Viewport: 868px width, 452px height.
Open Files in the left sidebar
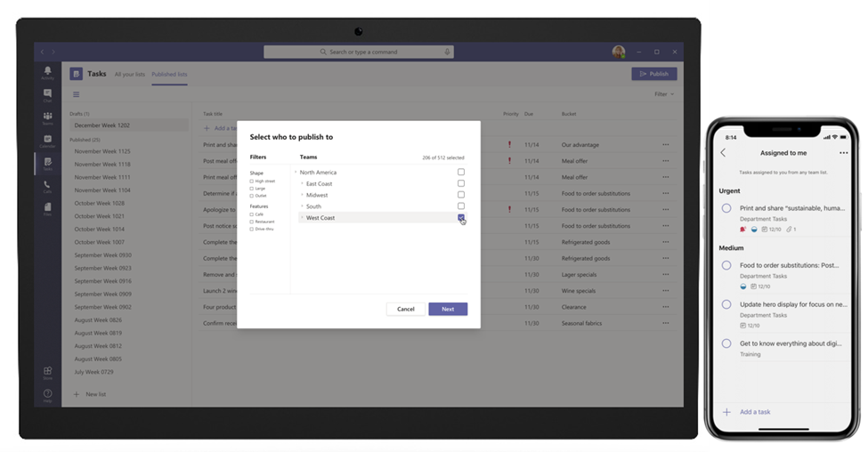pyautogui.click(x=47, y=209)
